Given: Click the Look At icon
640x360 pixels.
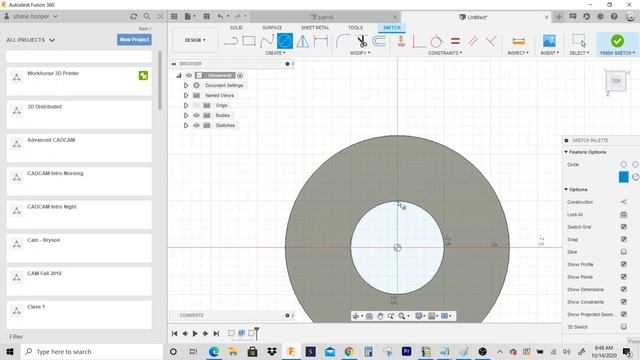Looking at the screenshot, I should [624, 214].
